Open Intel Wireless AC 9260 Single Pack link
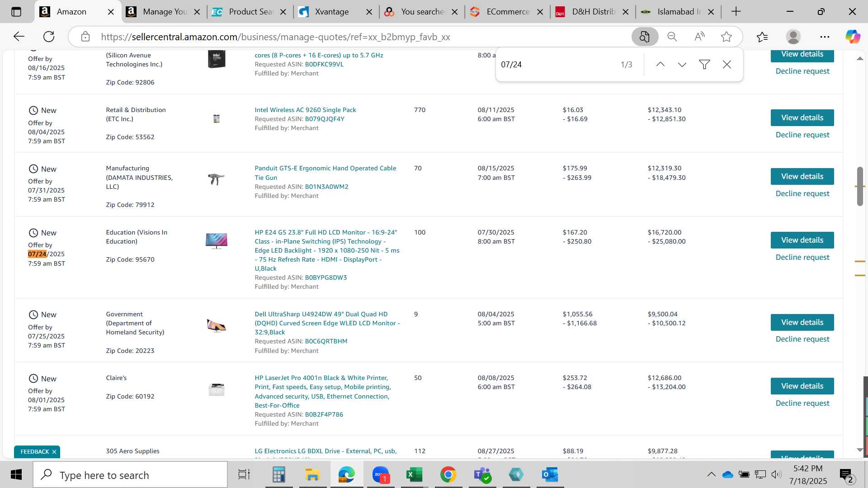868x488 pixels. 305,110
